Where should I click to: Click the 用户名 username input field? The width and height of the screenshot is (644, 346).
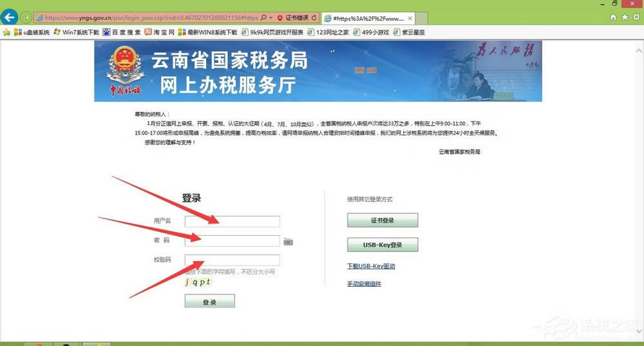pyautogui.click(x=232, y=222)
